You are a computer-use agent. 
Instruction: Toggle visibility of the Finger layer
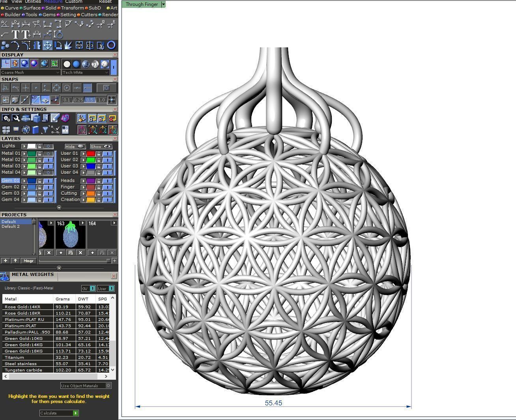[107, 187]
